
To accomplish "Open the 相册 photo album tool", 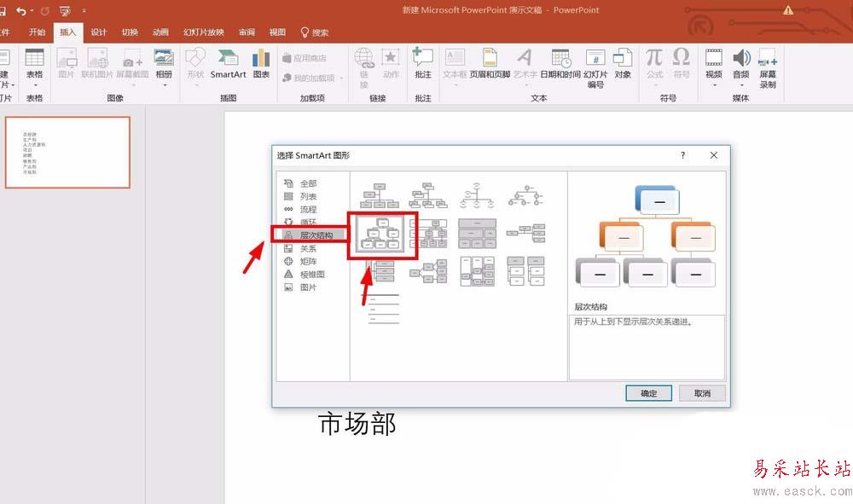I will tap(164, 63).
